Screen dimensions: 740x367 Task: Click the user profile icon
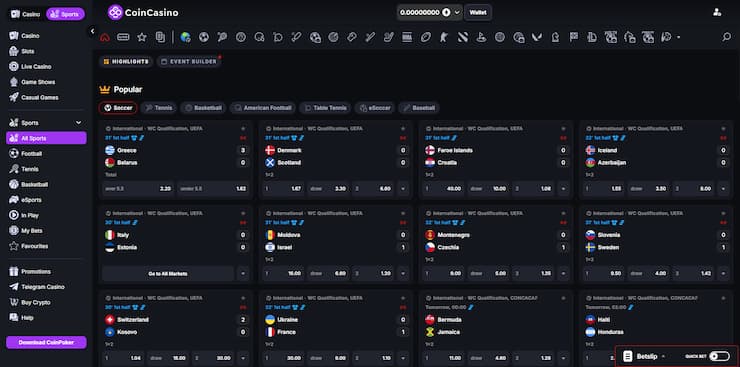point(717,12)
